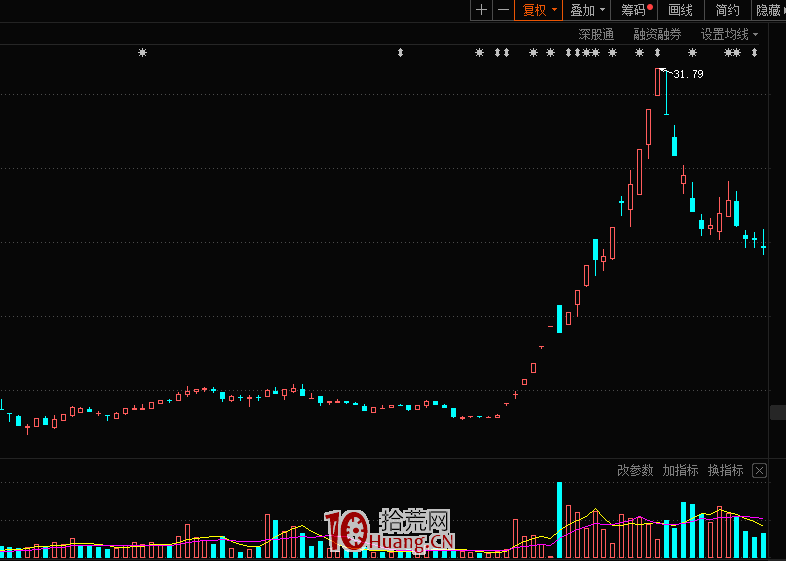
Task: Click the vertical scrollbar thumb on right edge
Action: (x=778, y=412)
